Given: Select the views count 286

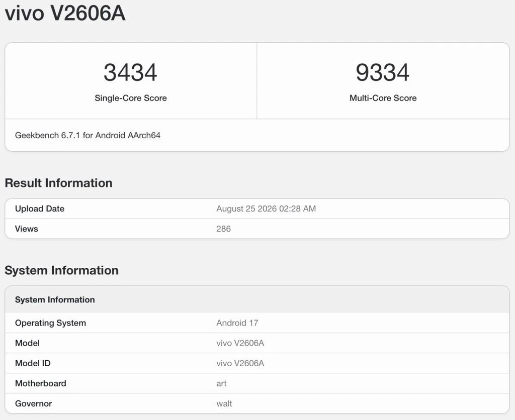Looking at the screenshot, I should pos(223,229).
